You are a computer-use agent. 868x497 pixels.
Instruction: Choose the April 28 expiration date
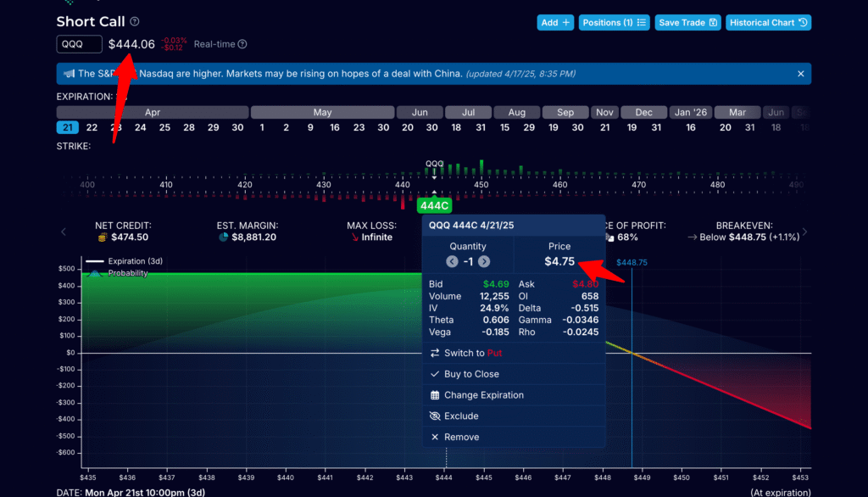(x=189, y=127)
